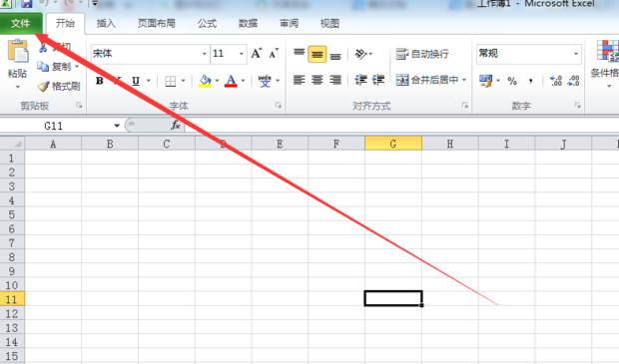Viewport: 619px width, 364px height.
Task: Toggle the highlighted middle align icon
Action: [317, 54]
